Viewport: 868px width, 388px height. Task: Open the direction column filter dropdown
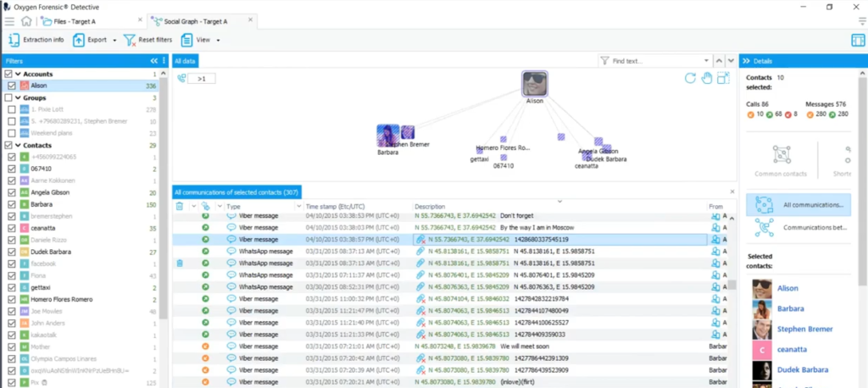[220, 206]
